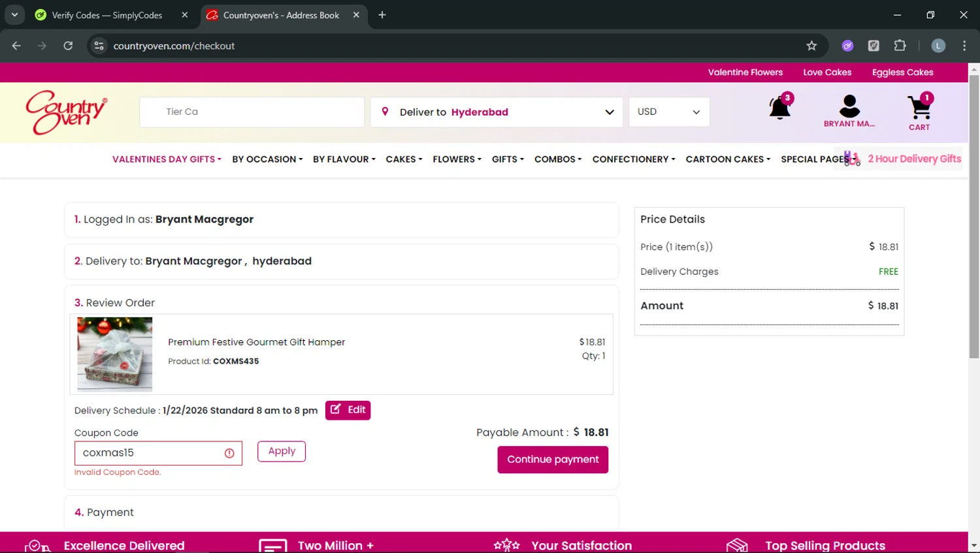Go back to the previous page
Image resolution: width=980 pixels, height=553 pixels.
(16, 46)
